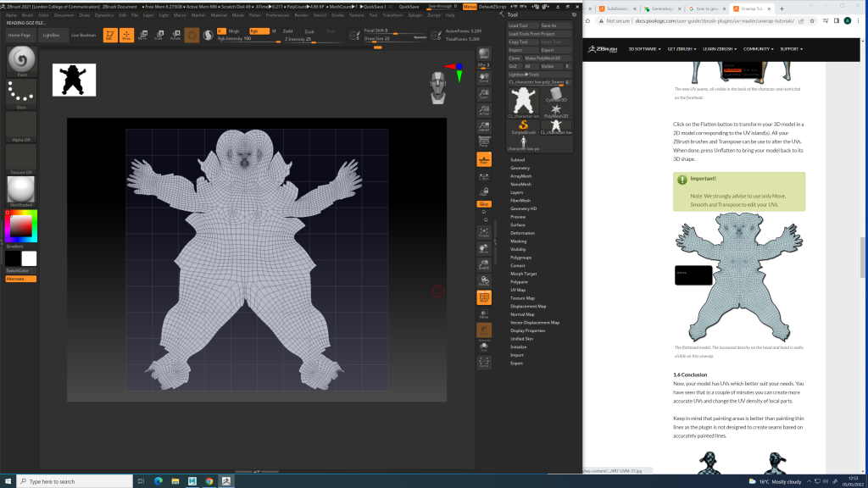This screenshot has width=868, height=488.
Task: Select the Cylinder3D tool
Action: (x=556, y=95)
